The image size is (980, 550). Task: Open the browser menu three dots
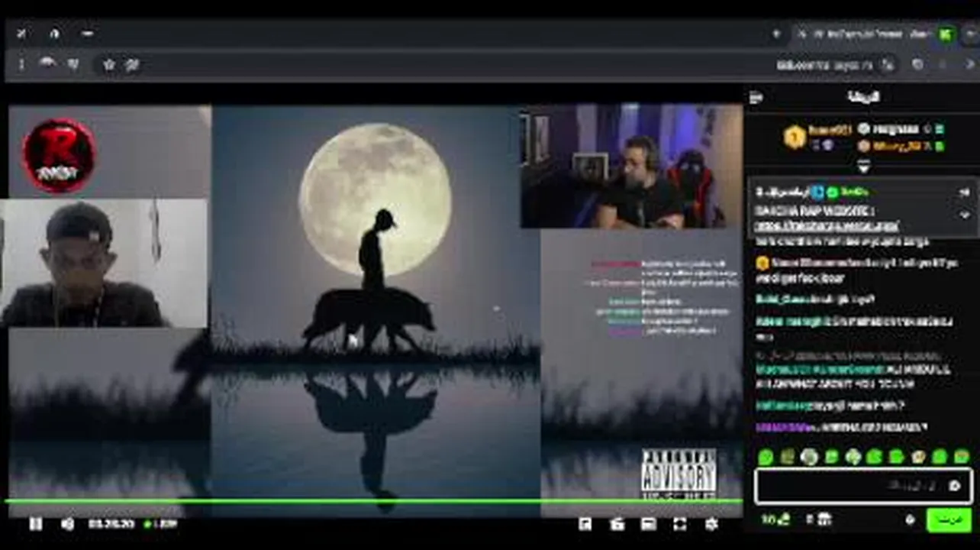[21, 65]
